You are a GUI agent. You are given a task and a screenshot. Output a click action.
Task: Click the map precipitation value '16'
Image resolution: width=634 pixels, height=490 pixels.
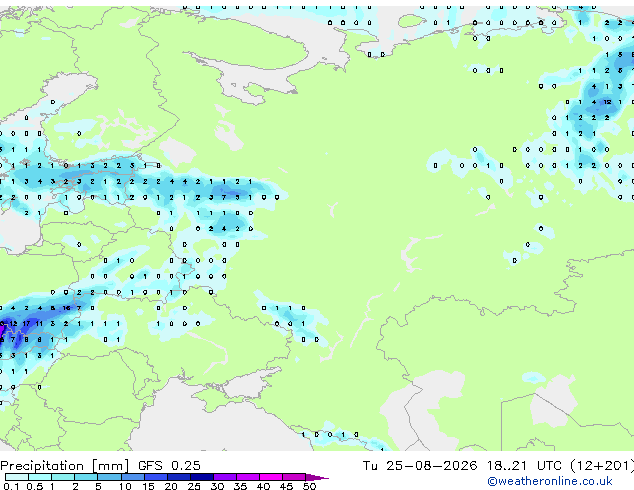point(66,308)
